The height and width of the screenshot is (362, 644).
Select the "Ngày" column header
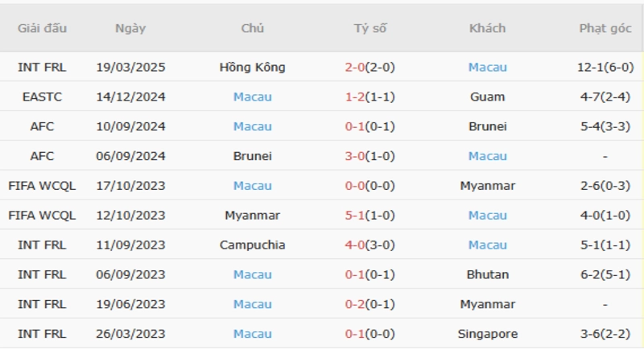pyautogui.click(x=130, y=28)
